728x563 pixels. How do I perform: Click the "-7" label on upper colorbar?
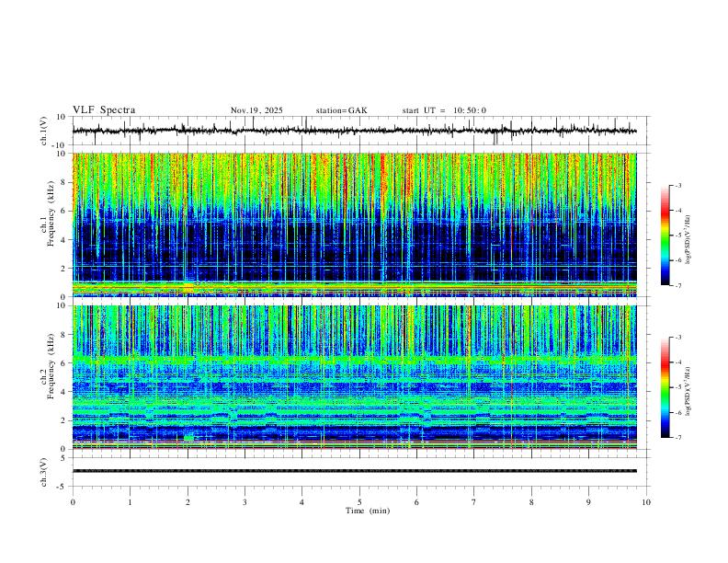(x=677, y=285)
